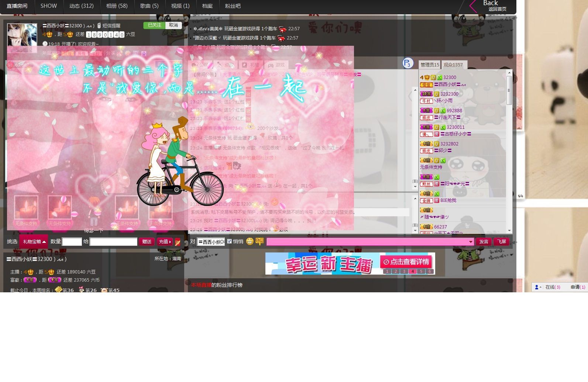Click the paw-print share icon
This screenshot has width=588, height=382.
[144, 54]
